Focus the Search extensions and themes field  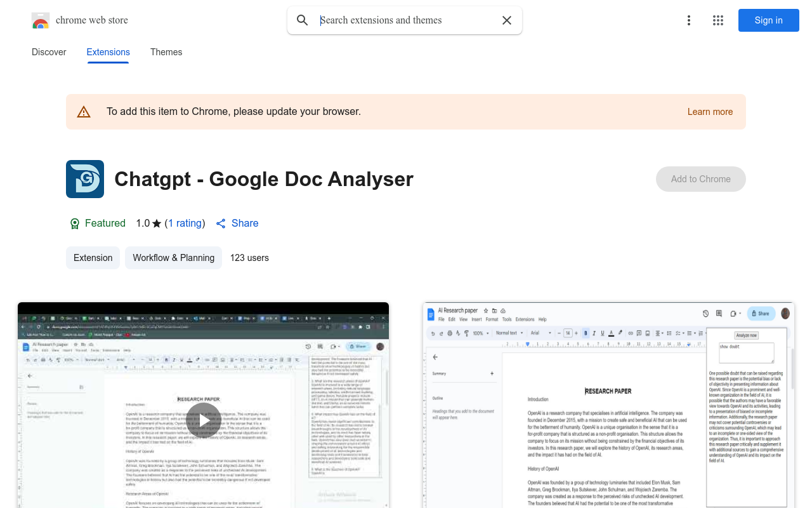[x=406, y=20]
